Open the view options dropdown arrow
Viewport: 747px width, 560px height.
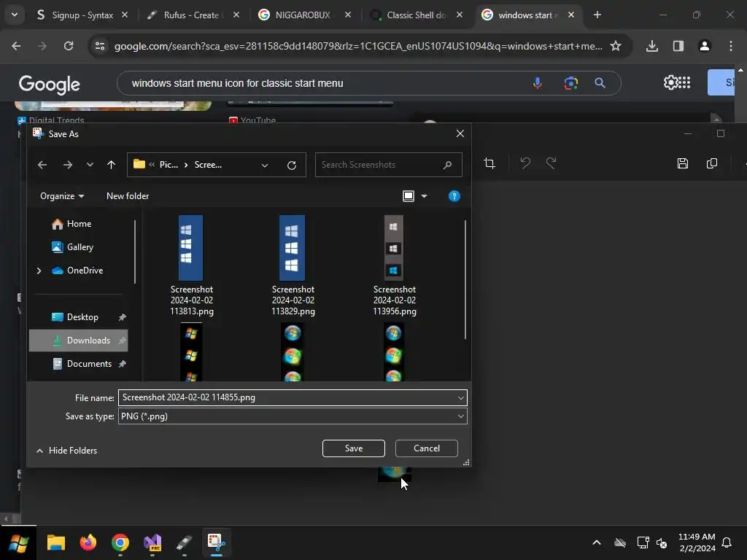click(x=424, y=196)
